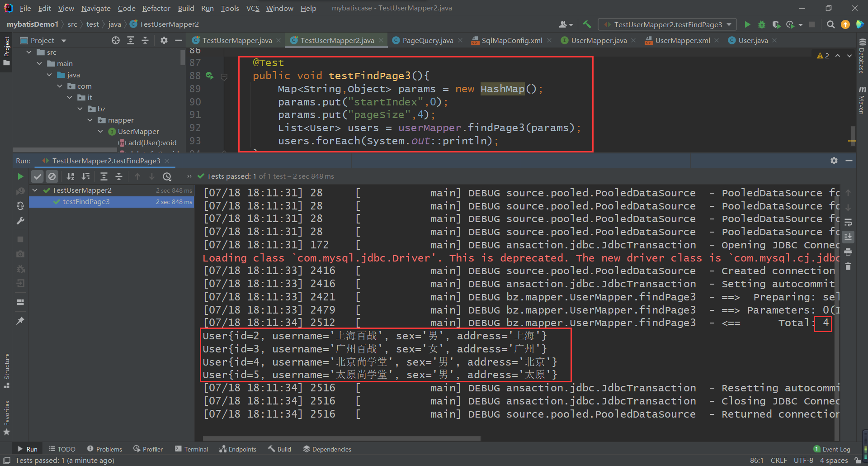Open the Refactor menu
The width and height of the screenshot is (868, 466).
click(x=156, y=8)
